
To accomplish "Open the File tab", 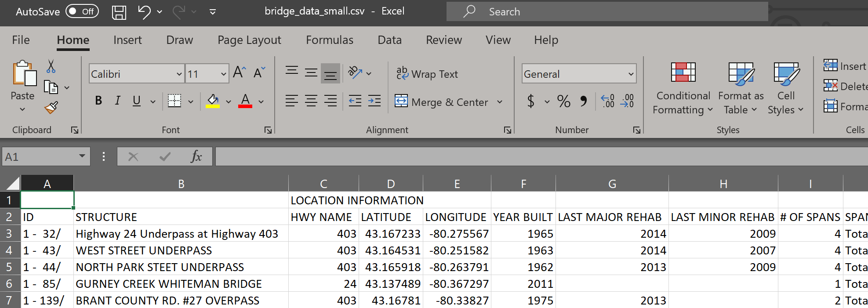I will (x=21, y=40).
